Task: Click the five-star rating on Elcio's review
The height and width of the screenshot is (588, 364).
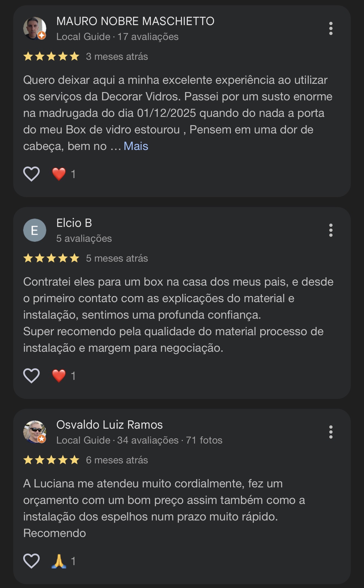Action: [x=51, y=258]
